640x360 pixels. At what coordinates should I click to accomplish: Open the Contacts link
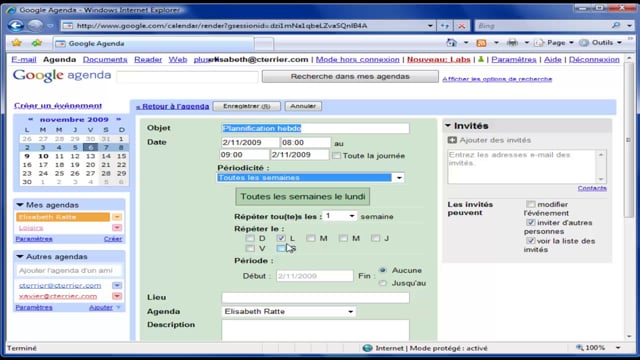tap(592, 188)
